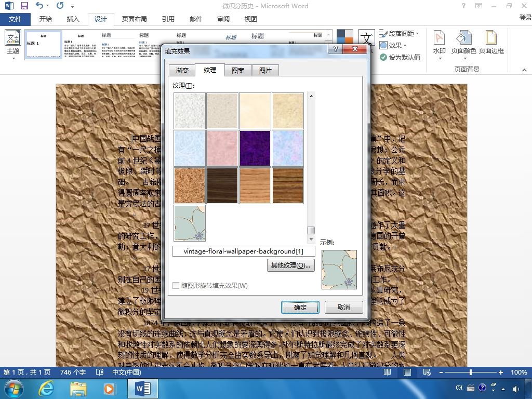Click the Undo arrow icon

click(x=40, y=6)
